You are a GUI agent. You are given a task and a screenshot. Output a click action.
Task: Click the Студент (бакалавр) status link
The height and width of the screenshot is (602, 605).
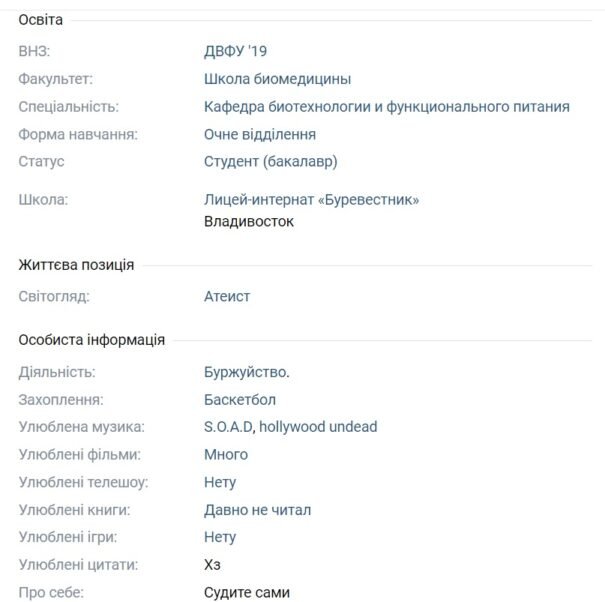270,161
